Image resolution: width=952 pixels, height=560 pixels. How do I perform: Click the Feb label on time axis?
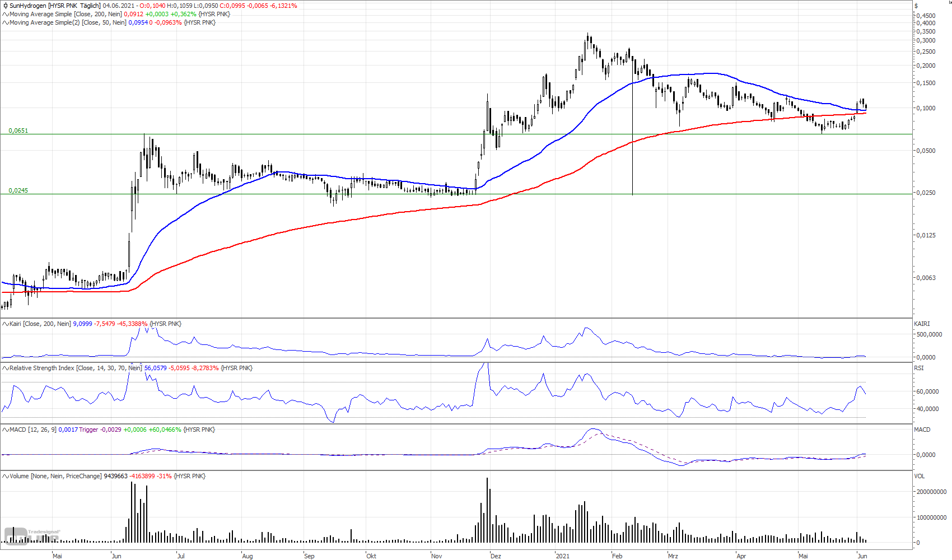click(x=617, y=556)
